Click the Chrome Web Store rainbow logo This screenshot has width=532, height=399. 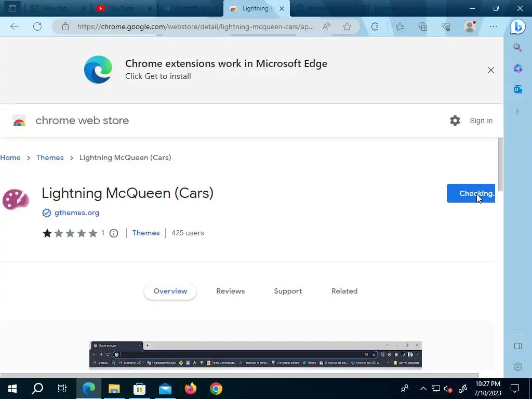pyautogui.click(x=19, y=121)
